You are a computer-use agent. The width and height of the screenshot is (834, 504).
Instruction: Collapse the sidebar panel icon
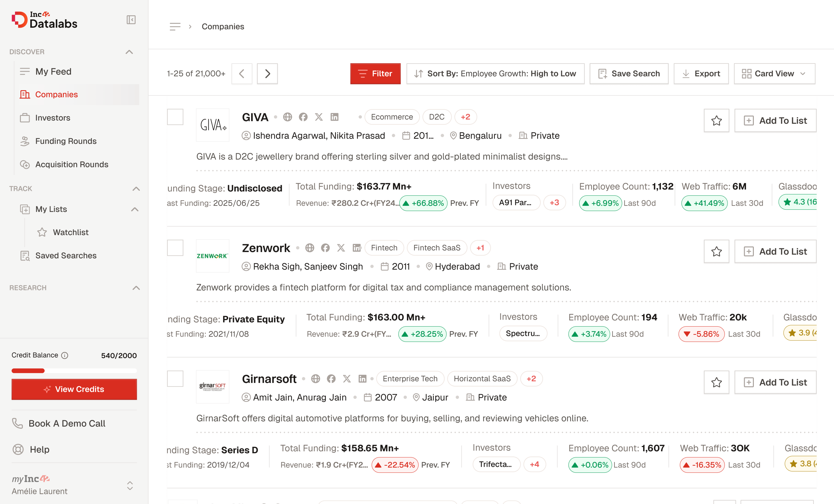coord(131,20)
